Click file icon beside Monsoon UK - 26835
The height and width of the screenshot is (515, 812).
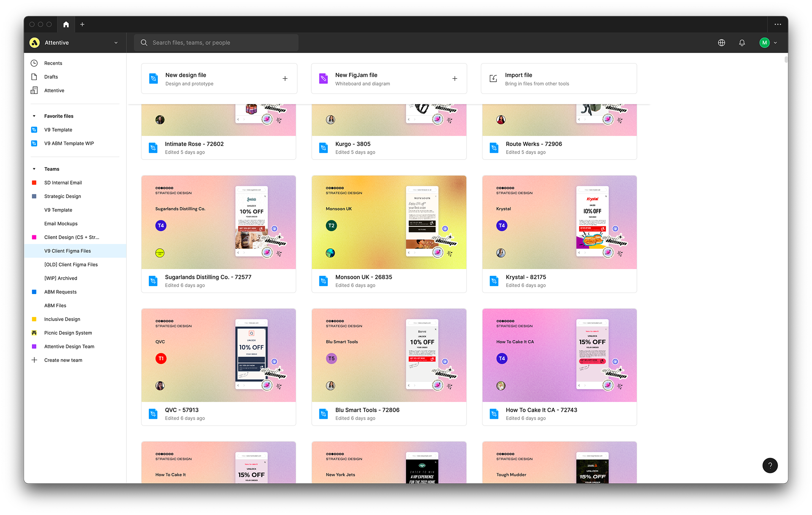tap(324, 281)
